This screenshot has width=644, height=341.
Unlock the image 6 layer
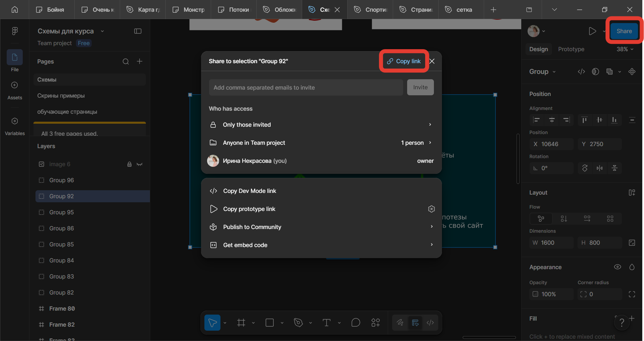coord(129,164)
